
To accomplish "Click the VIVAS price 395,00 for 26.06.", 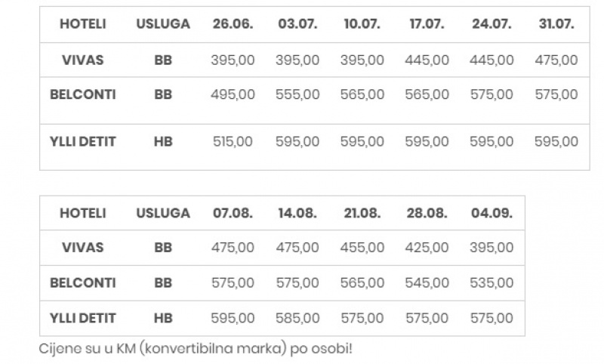I will 233,60.
